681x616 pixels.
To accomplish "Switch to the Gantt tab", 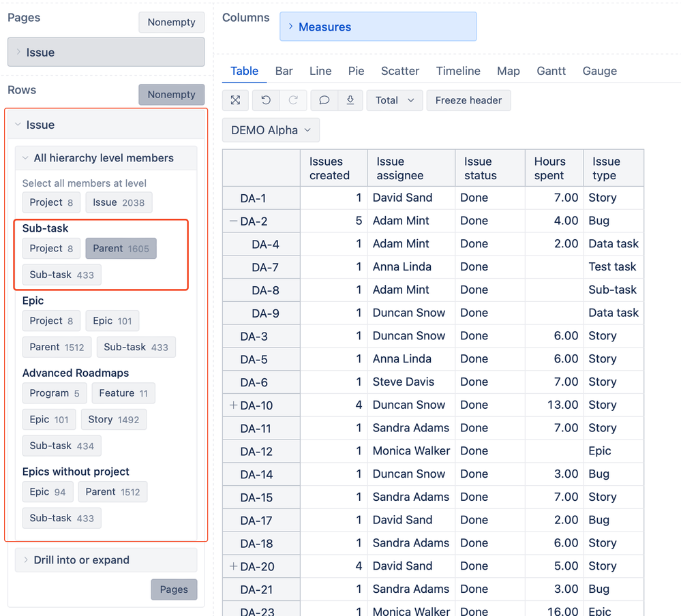I will [x=551, y=71].
